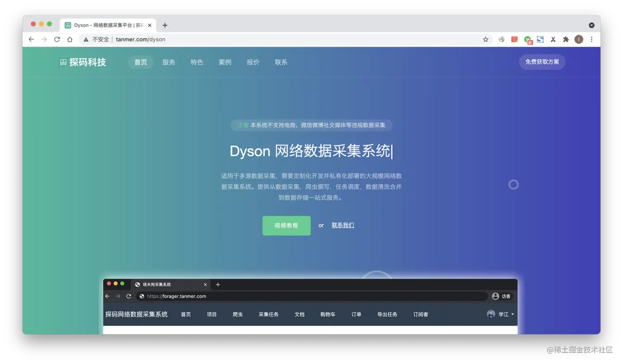Click the 探码科技 site logo
623x364 pixels.
(x=83, y=62)
